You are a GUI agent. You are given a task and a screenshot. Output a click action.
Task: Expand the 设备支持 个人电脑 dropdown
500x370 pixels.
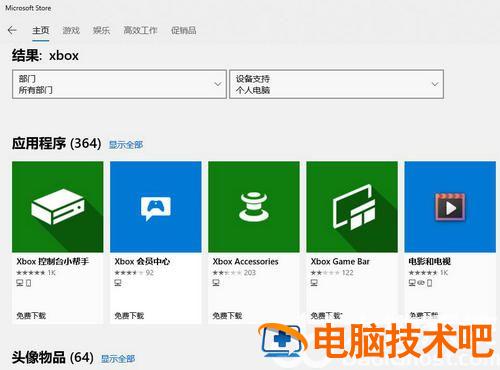(336, 84)
